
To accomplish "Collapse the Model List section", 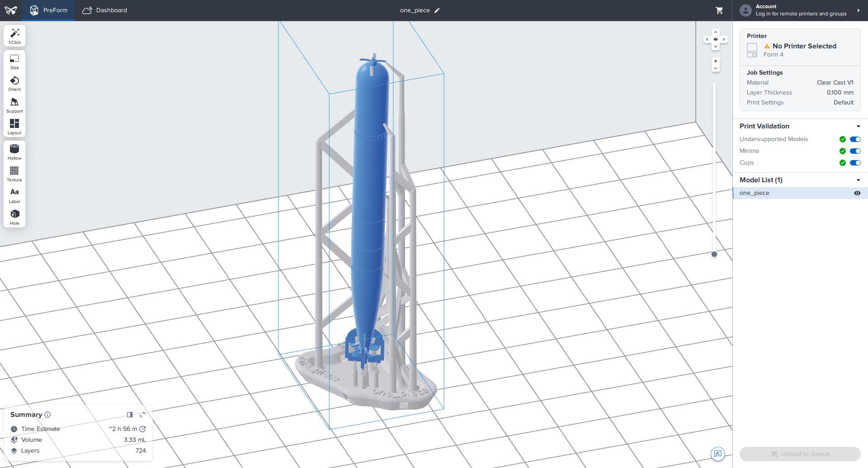I will (858, 180).
